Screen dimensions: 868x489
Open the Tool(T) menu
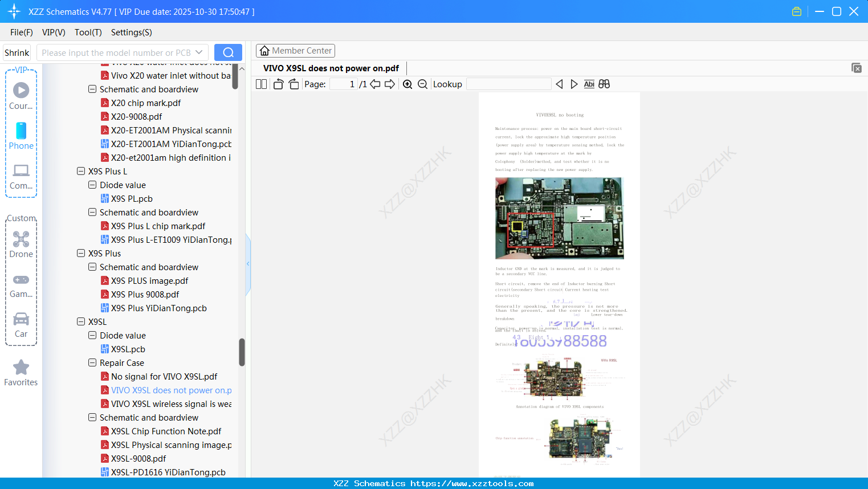click(88, 32)
